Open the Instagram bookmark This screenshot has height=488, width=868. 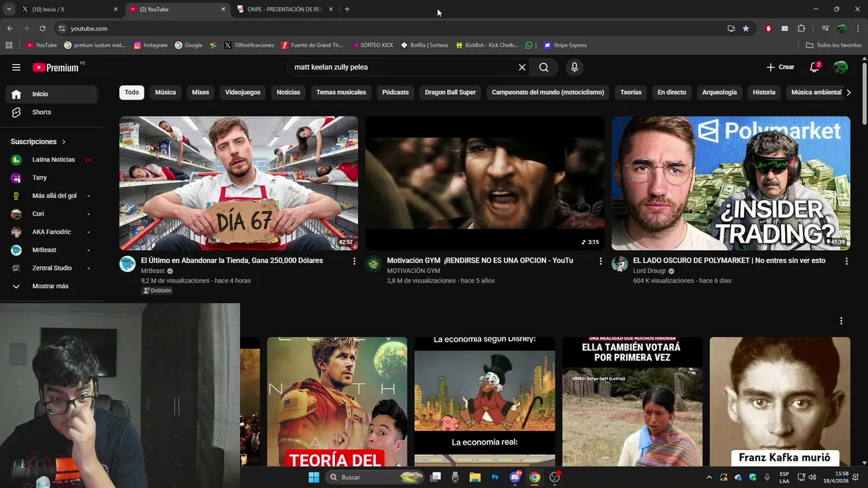(x=151, y=45)
